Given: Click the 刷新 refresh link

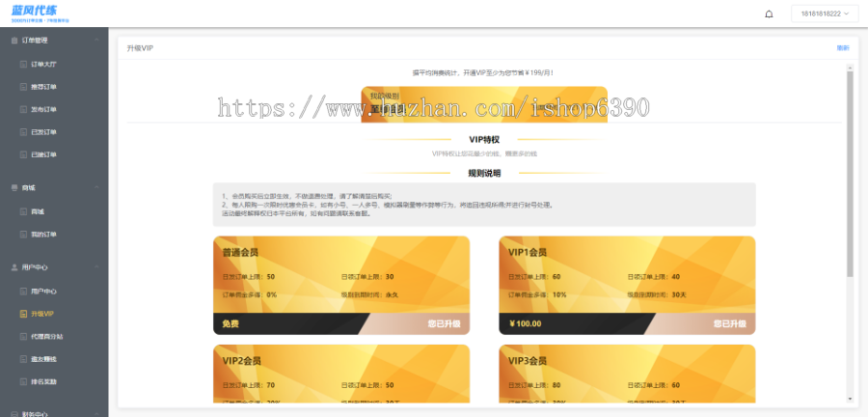Looking at the screenshot, I should click(x=843, y=48).
